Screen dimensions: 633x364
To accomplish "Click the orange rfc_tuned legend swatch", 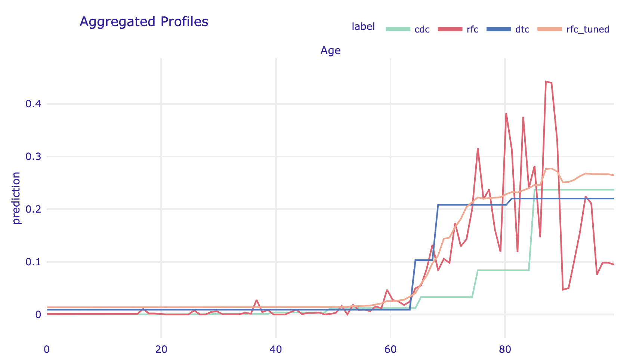I will [550, 29].
